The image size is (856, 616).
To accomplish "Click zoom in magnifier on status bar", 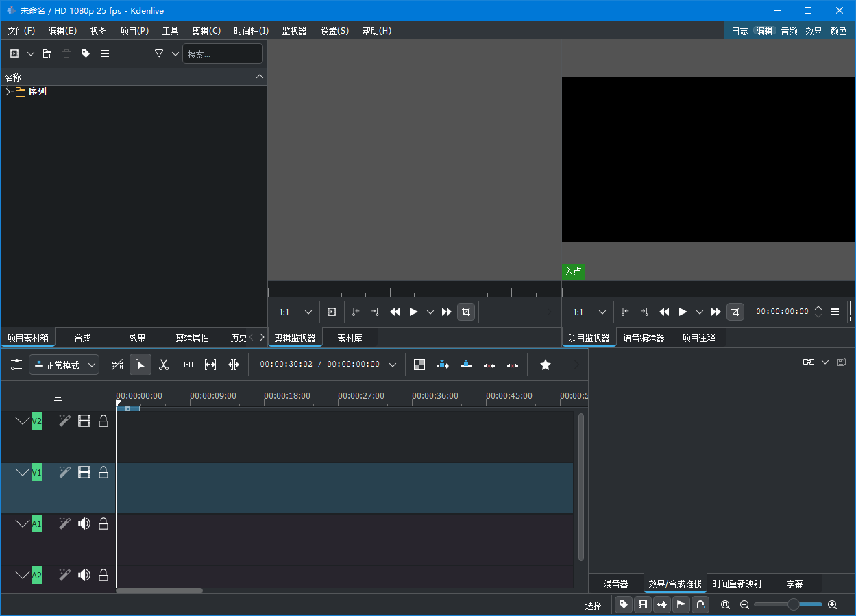I will [833, 605].
